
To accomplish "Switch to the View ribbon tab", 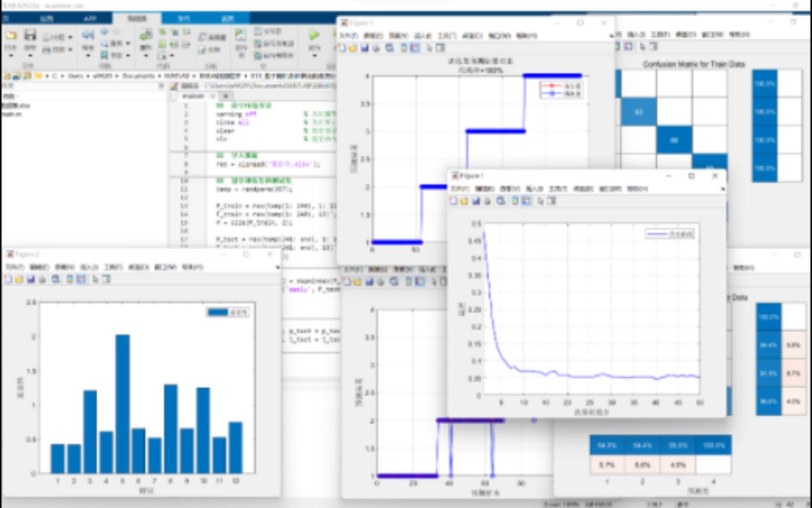I will [227, 18].
